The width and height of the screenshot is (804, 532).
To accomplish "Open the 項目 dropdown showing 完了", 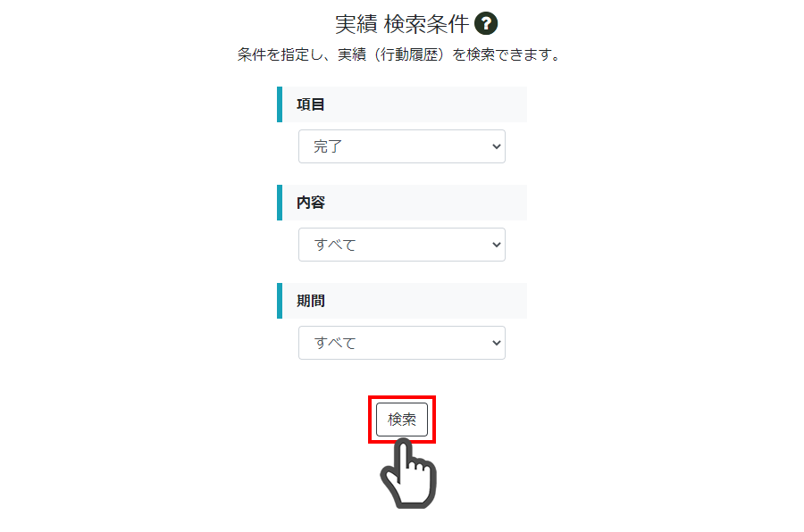I will [402, 146].
